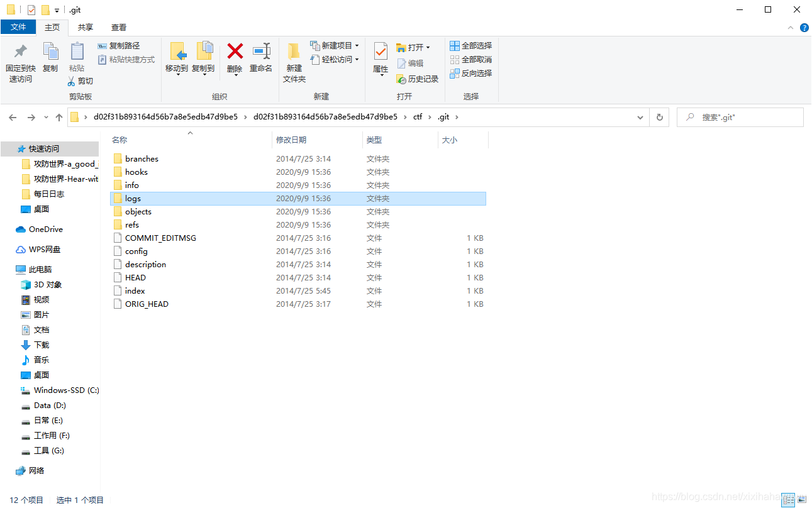Image resolution: width=812 pixels, height=508 pixels.
Task: Switch to the Home tab (主页)
Action: [x=52, y=27]
